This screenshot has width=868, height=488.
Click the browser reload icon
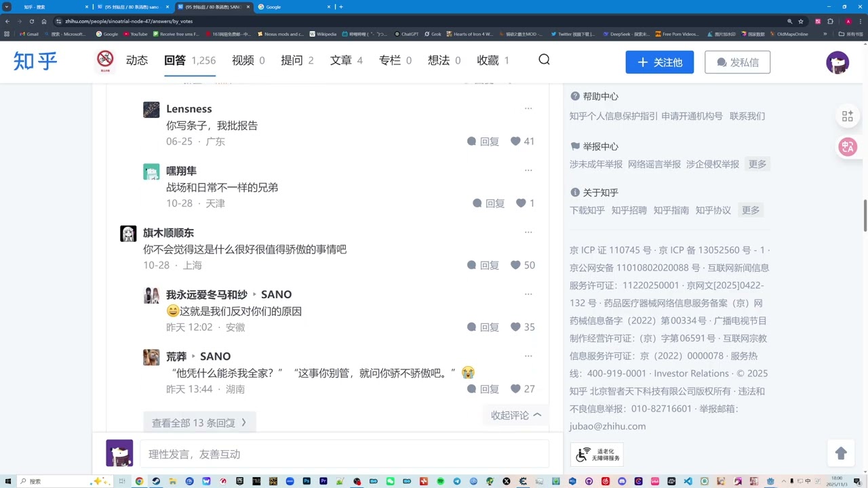(x=31, y=21)
